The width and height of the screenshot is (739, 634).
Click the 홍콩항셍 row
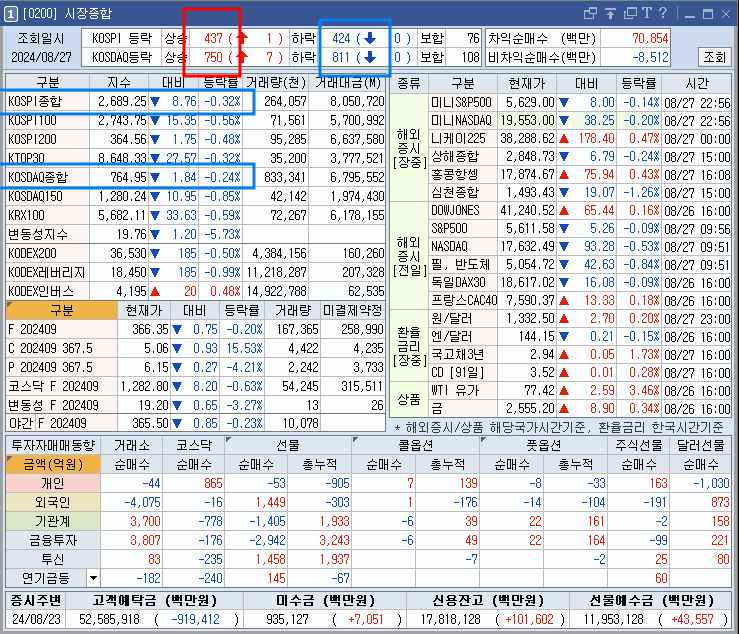pyautogui.click(x=580, y=175)
